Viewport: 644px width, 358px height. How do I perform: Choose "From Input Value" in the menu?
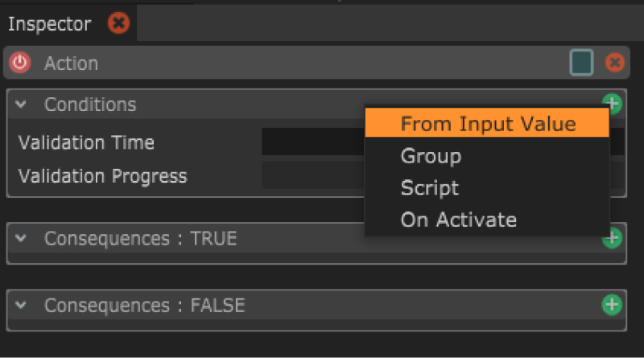pos(488,124)
